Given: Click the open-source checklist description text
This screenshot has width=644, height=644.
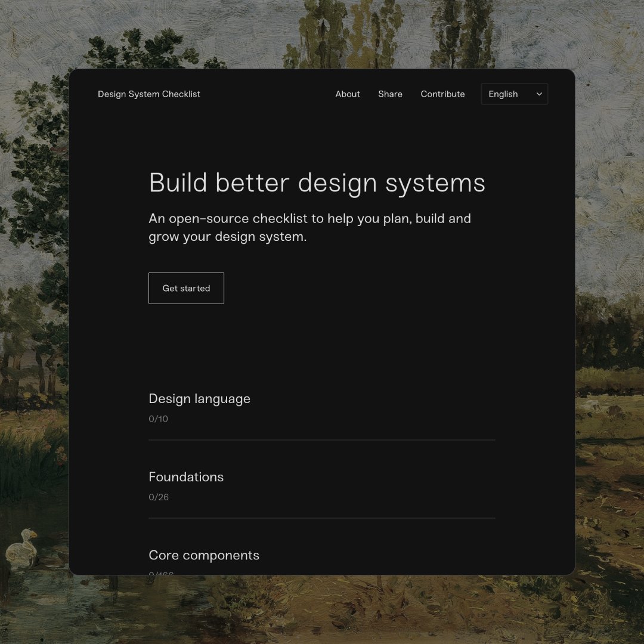Looking at the screenshot, I should pos(309,228).
